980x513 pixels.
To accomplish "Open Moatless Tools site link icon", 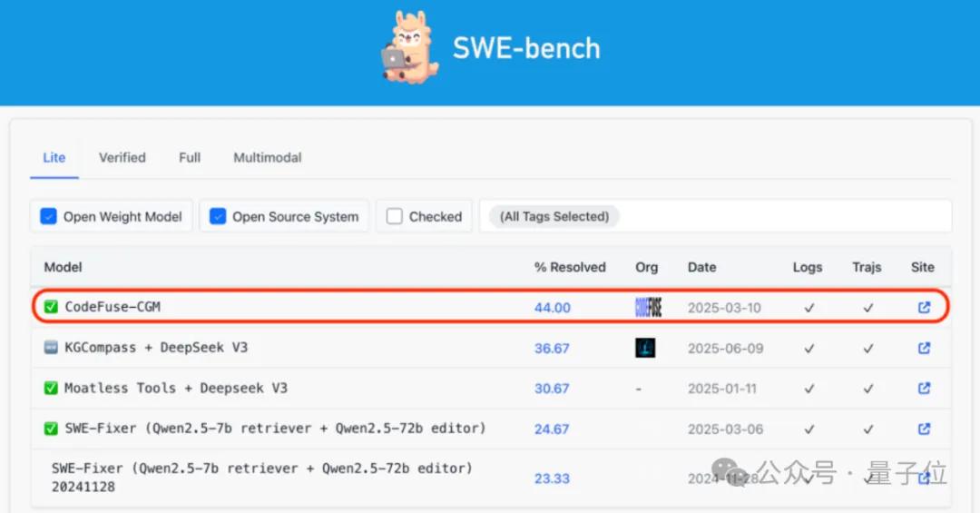I will tap(924, 388).
